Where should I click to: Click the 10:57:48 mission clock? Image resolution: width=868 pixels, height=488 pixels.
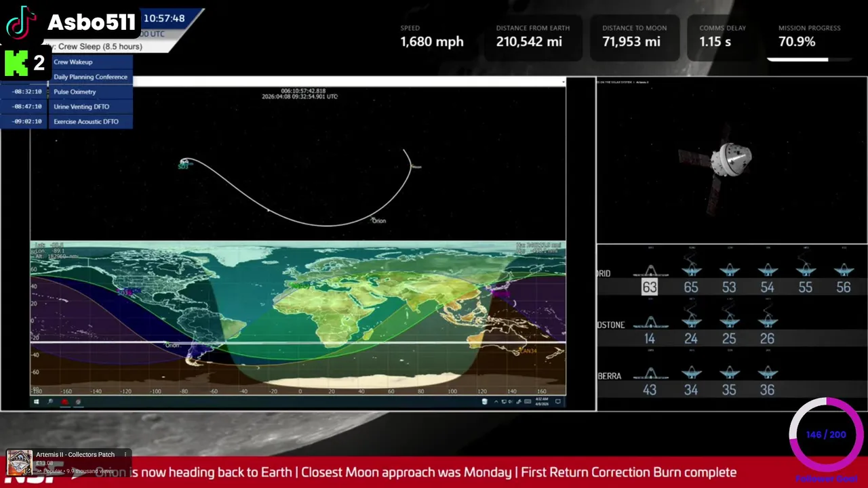pyautogui.click(x=164, y=18)
